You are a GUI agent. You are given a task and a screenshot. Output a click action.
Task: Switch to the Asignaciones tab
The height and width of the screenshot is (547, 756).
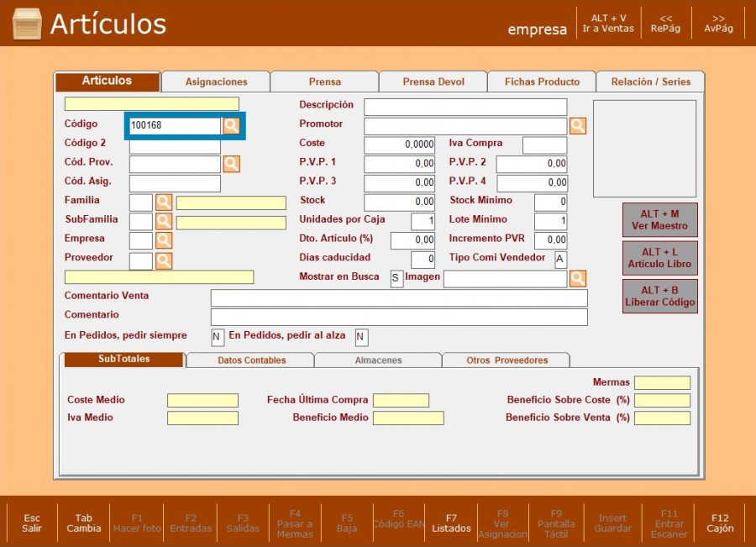coord(216,82)
